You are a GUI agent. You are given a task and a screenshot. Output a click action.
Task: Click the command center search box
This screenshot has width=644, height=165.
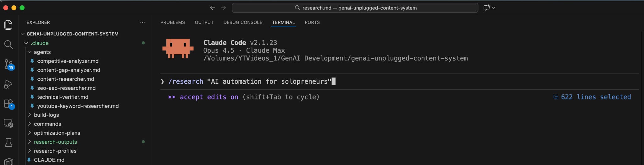pos(355,8)
